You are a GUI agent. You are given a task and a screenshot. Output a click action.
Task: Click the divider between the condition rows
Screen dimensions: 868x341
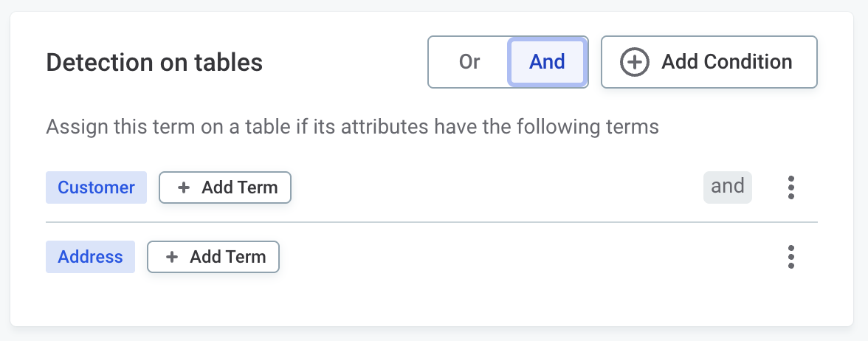coord(432,222)
